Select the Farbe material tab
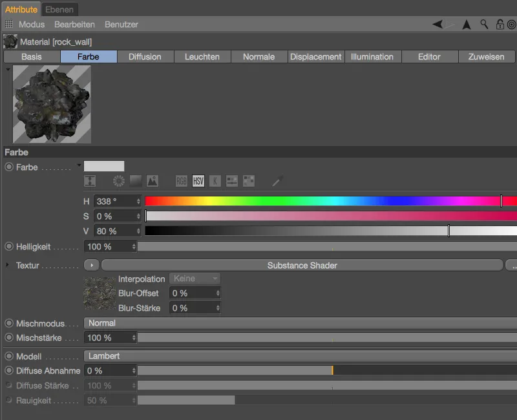 pos(89,57)
